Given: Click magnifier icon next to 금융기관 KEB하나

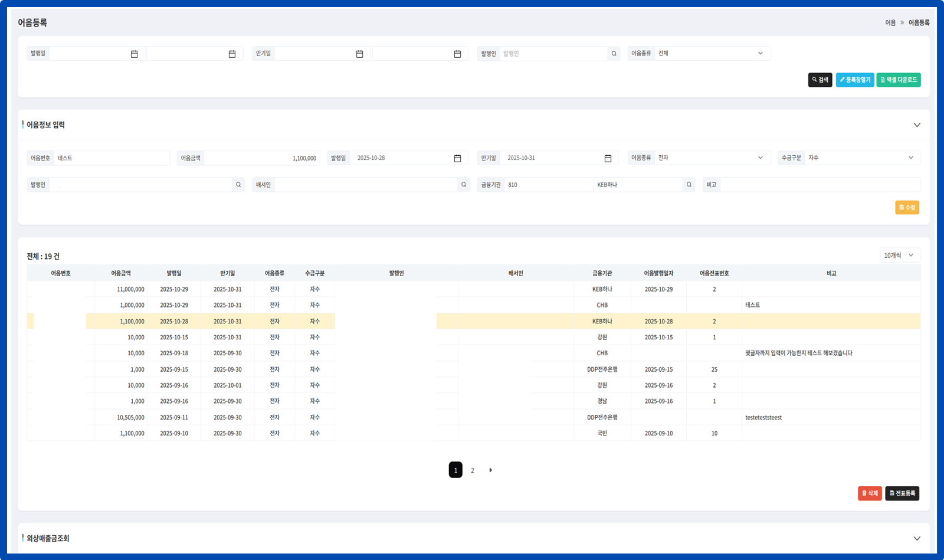Looking at the screenshot, I should (689, 185).
